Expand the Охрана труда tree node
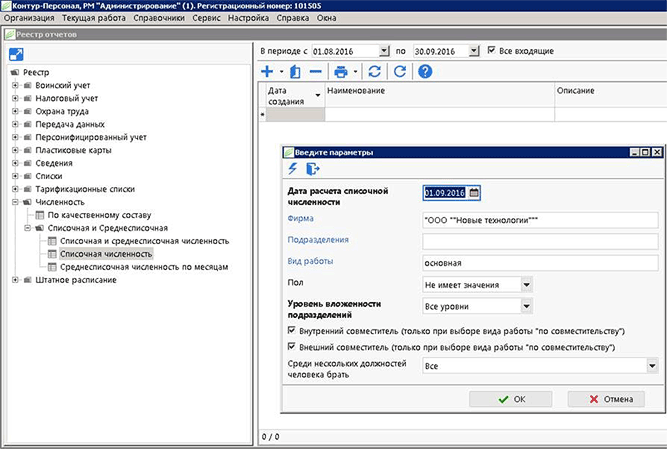The width and height of the screenshot is (667, 449). pyautogui.click(x=15, y=111)
